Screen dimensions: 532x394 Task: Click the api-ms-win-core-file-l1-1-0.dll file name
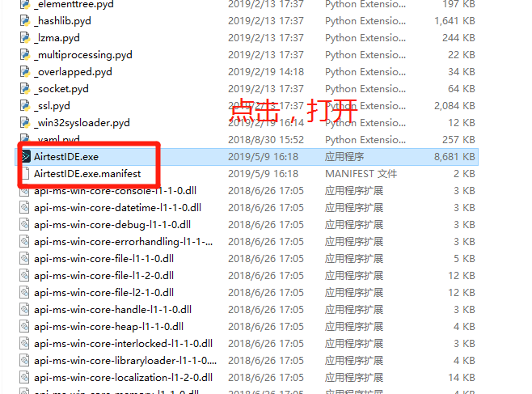pyautogui.click(x=103, y=259)
